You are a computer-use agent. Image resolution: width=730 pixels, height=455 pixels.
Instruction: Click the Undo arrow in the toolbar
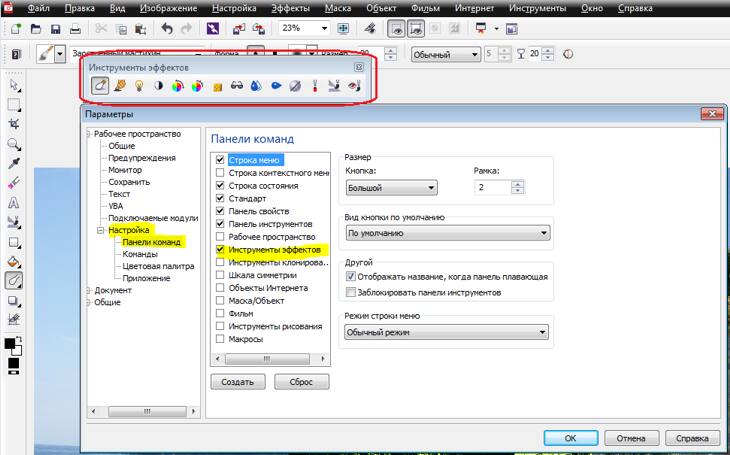166,29
